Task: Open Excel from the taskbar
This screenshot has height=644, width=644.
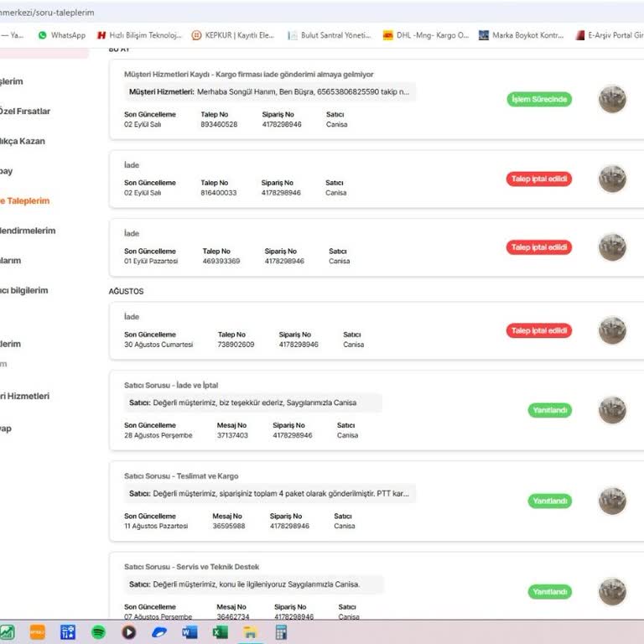Action: pos(220,632)
